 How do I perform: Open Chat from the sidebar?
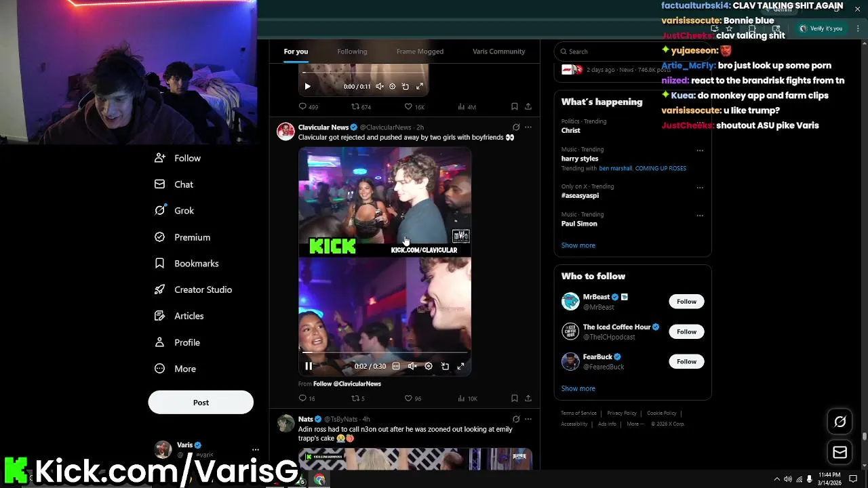[x=174, y=184]
